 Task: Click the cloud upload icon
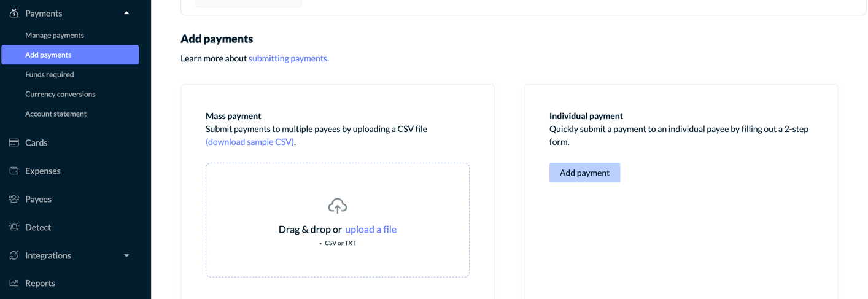[338, 206]
